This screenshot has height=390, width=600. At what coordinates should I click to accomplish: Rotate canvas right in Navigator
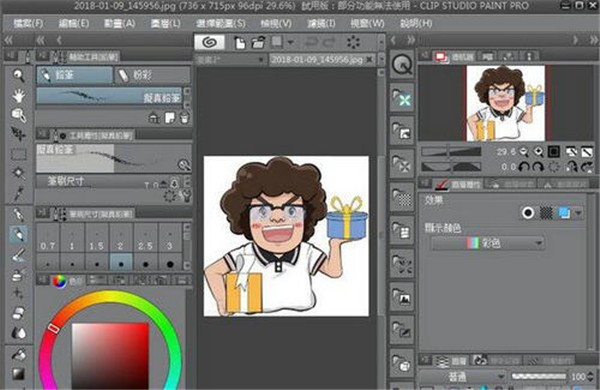(538, 167)
